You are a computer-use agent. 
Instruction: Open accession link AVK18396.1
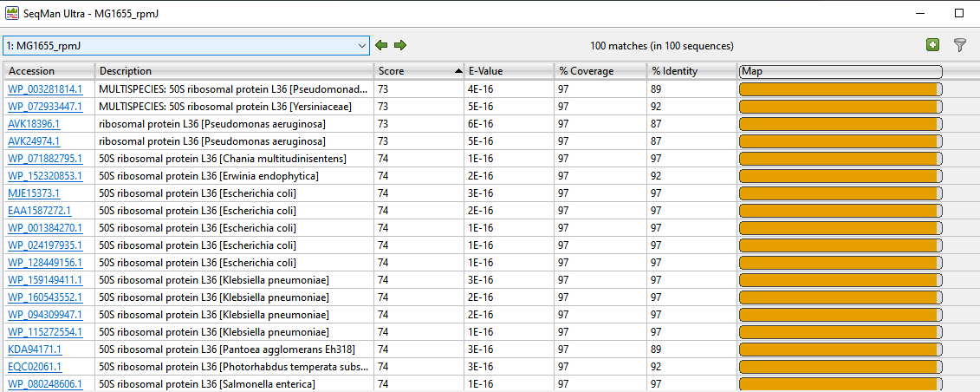pos(35,124)
